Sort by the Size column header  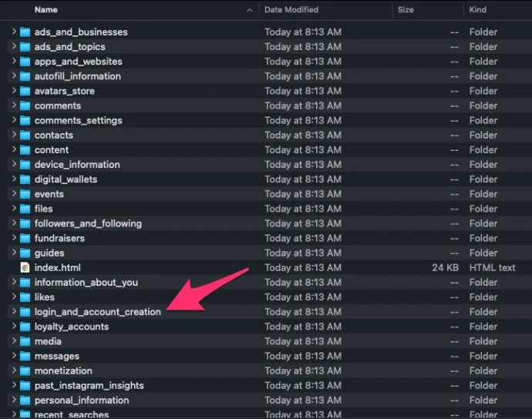406,10
